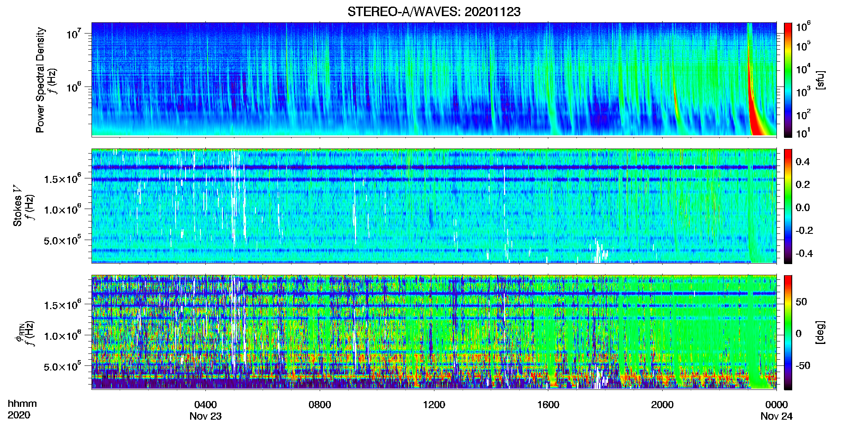Select the φRTN axis label of bottom panel
The width and height of the screenshot is (868, 447).
[19, 332]
